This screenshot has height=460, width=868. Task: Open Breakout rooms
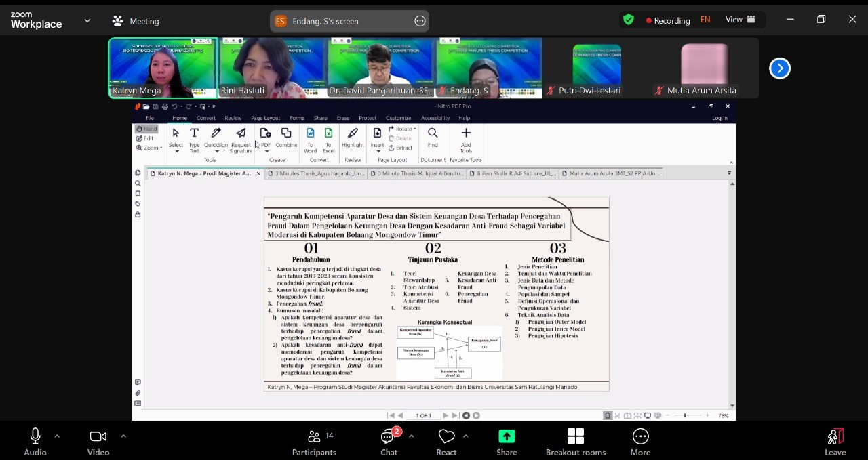point(575,437)
